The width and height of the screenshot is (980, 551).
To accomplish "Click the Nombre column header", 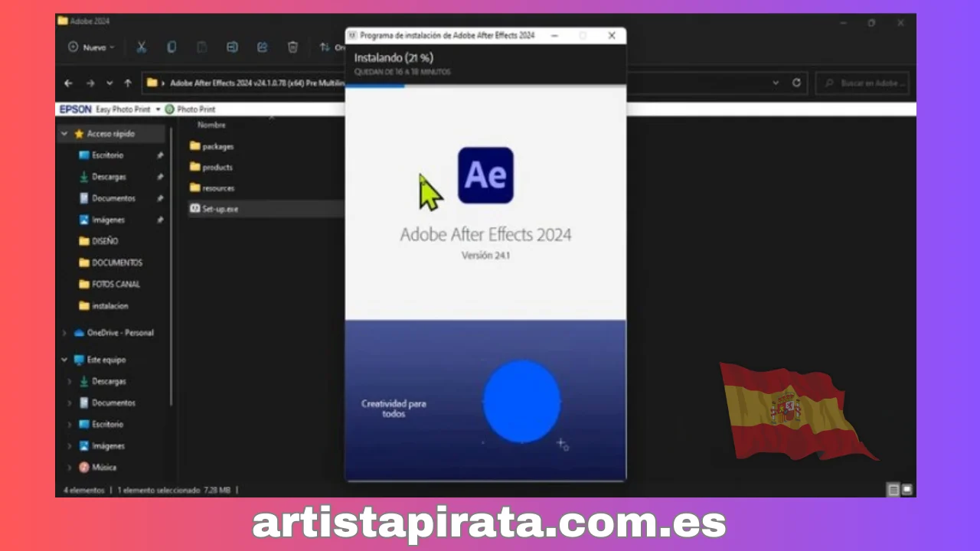I will [x=211, y=124].
